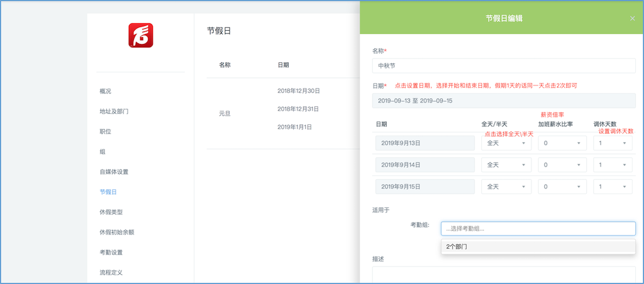The image size is (644, 284).
Task: Click the 2019年1月1日 date cell
Action: 295,127
